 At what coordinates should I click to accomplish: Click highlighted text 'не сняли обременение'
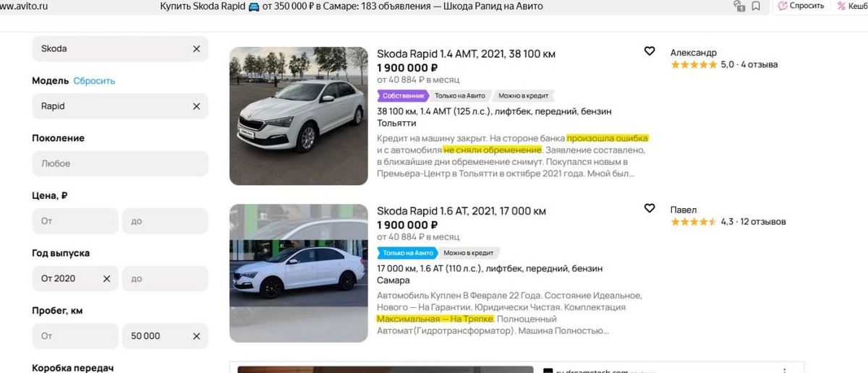[x=493, y=150]
